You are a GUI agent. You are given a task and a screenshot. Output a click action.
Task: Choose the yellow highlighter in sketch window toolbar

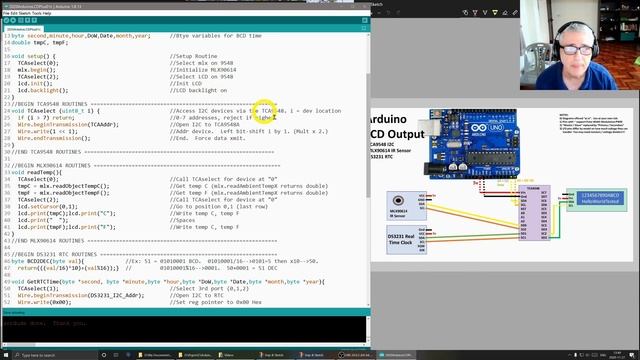495,13
